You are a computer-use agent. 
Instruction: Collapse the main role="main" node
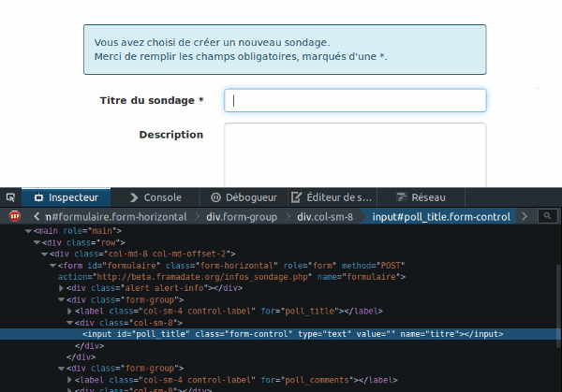pyautogui.click(x=29, y=230)
